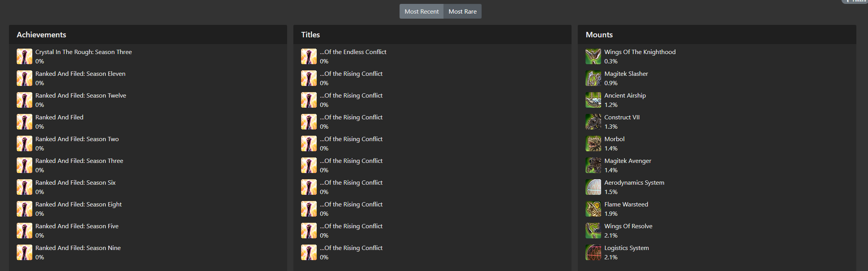Click the Wings Of The Knighthood mount icon

[593, 56]
